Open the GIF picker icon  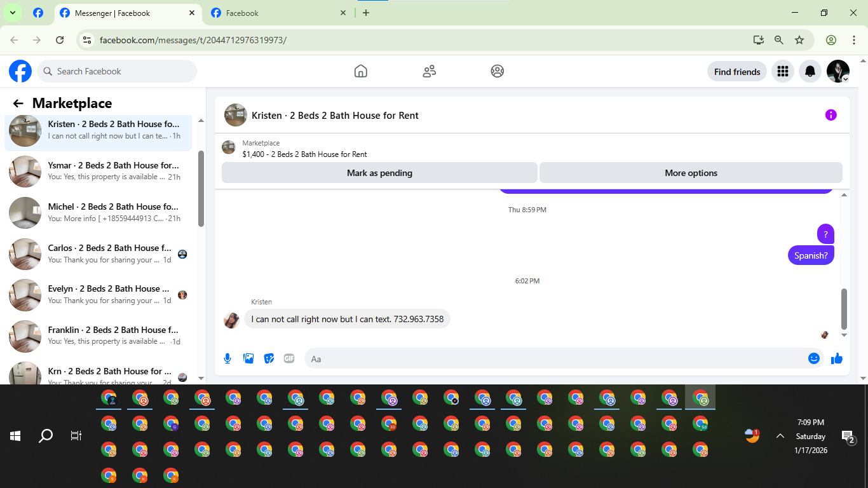(289, 358)
